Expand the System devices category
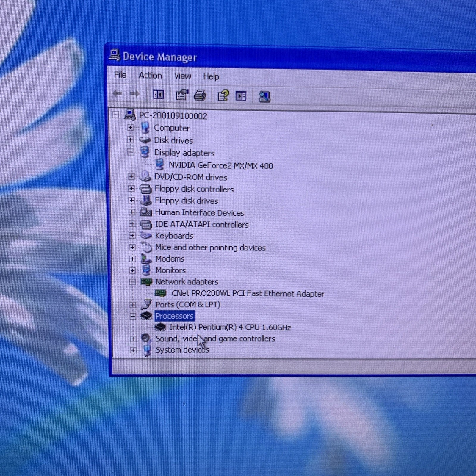The width and height of the screenshot is (476, 476). 133,350
